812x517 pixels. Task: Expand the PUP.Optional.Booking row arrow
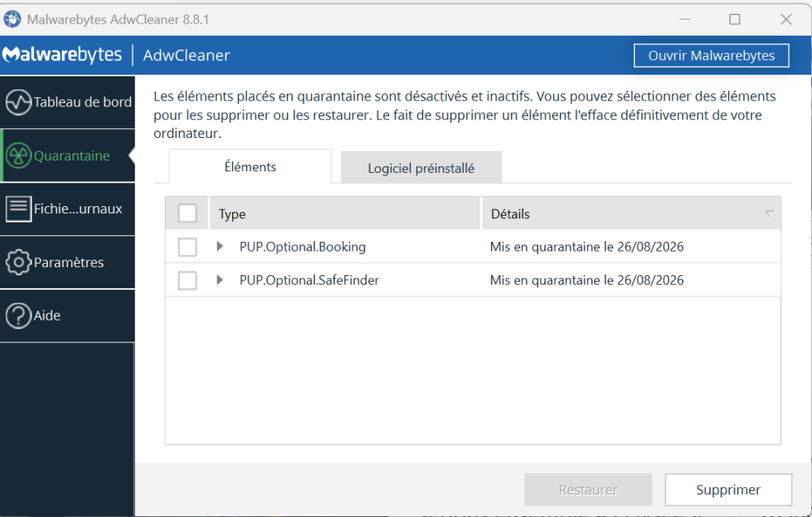coord(220,247)
